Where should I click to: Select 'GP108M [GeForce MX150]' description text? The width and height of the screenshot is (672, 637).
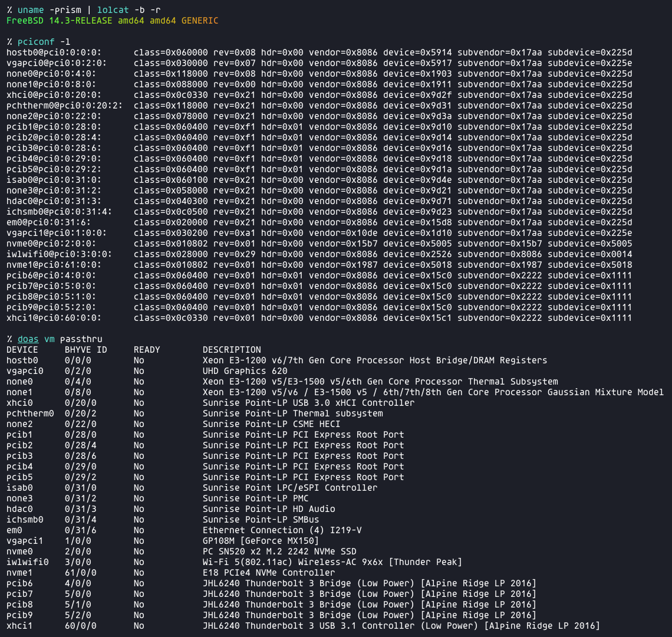(261, 541)
